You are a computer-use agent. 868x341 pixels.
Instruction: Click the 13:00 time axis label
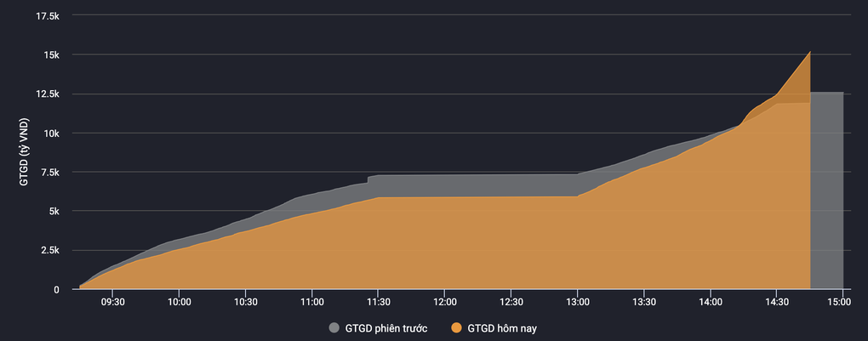click(577, 301)
